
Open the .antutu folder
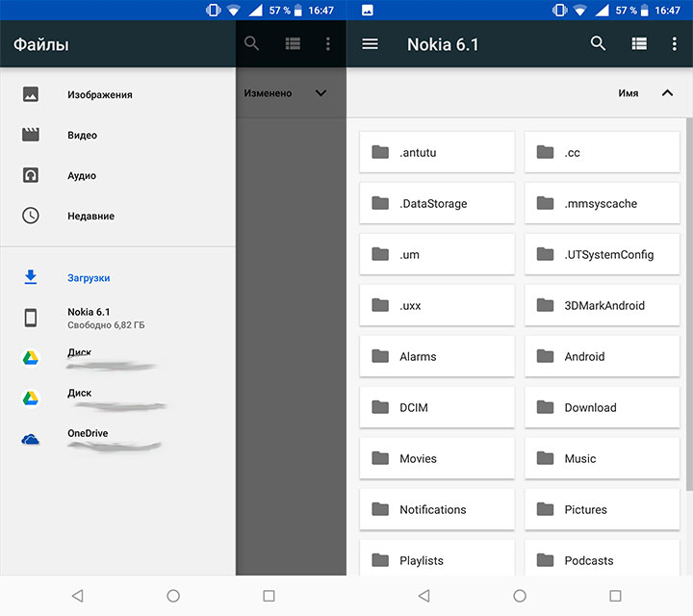pos(438,153)
